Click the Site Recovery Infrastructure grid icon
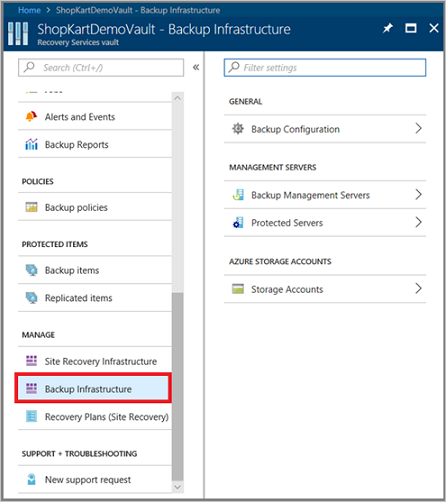 31,361
